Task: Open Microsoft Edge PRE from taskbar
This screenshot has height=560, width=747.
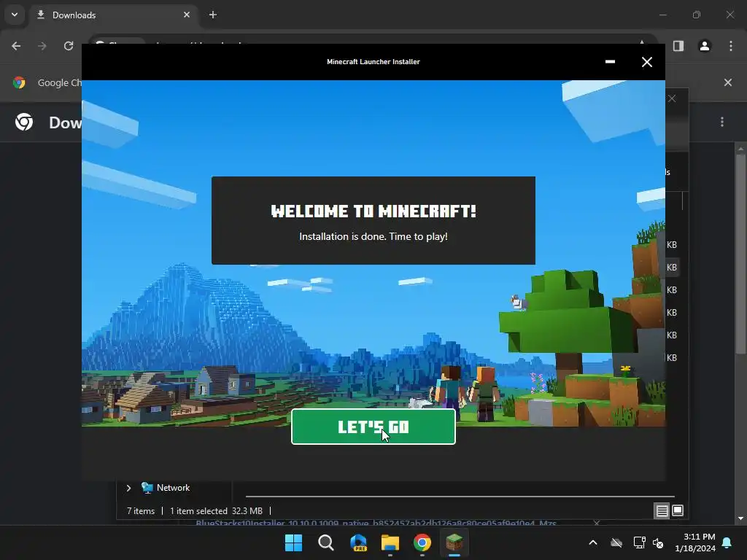Action: 358,542
